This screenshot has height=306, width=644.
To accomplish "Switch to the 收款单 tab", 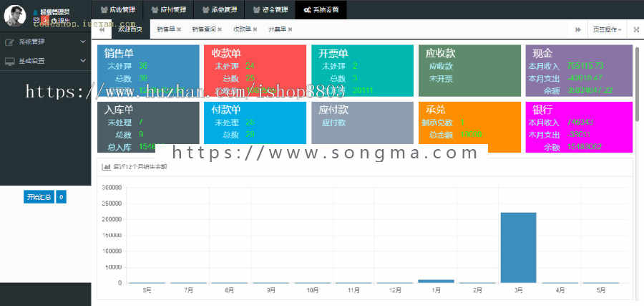I will pos(242,29).
